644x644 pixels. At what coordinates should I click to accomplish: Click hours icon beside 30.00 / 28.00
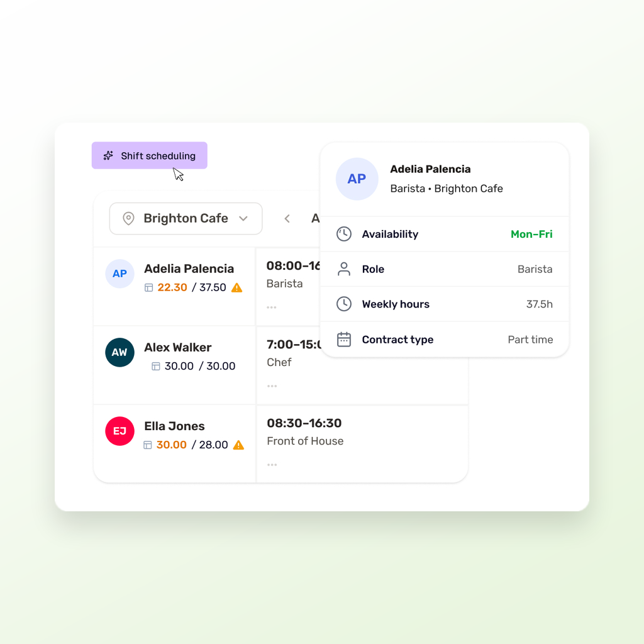[x=147, y=445]
